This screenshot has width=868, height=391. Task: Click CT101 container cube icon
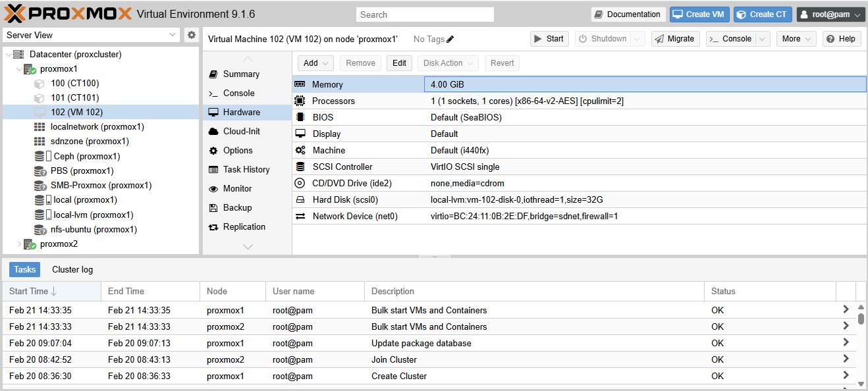(40, 98)
